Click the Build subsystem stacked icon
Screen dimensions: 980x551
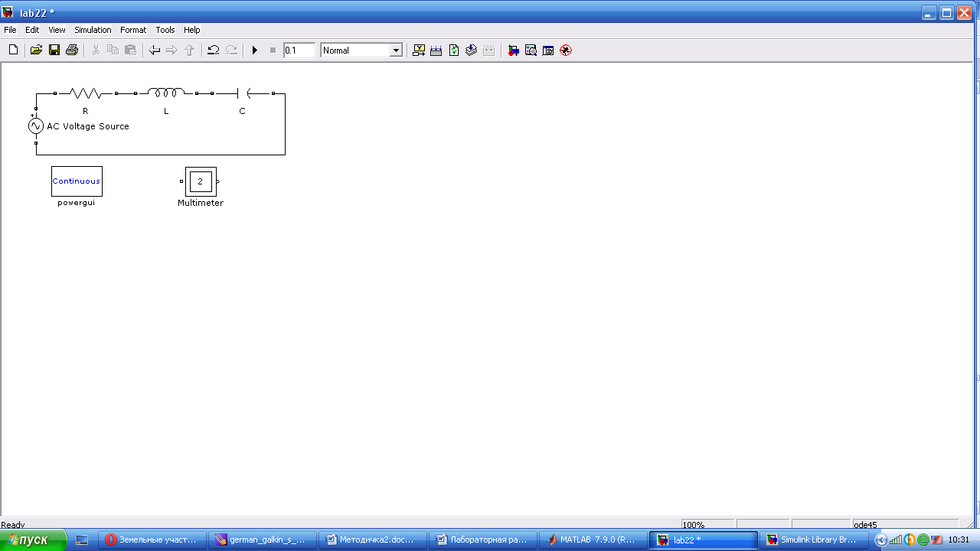pyautogui.click(x=472, y=51)
